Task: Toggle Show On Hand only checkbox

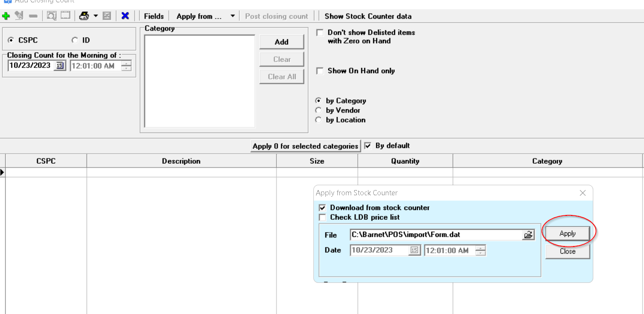Action: click(320, 71)
